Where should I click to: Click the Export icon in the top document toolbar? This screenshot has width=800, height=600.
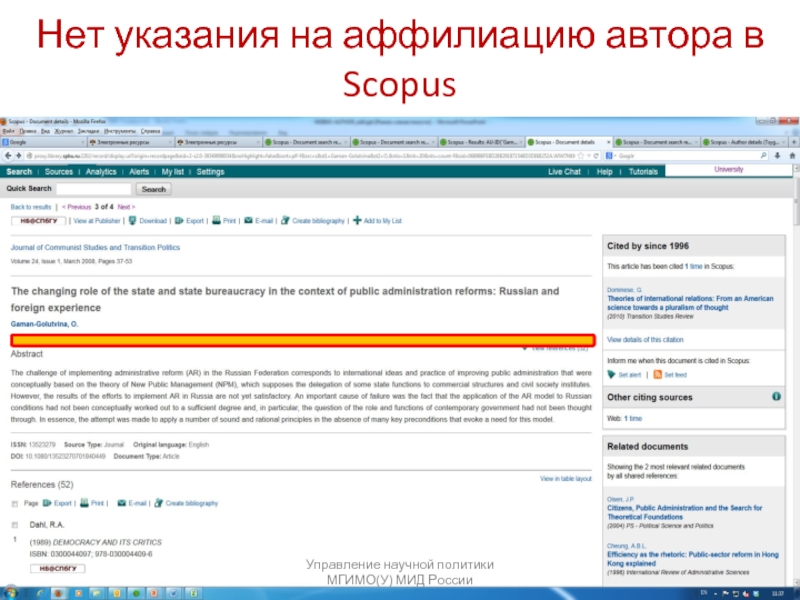pyautogui.click(x=179, y=220)
